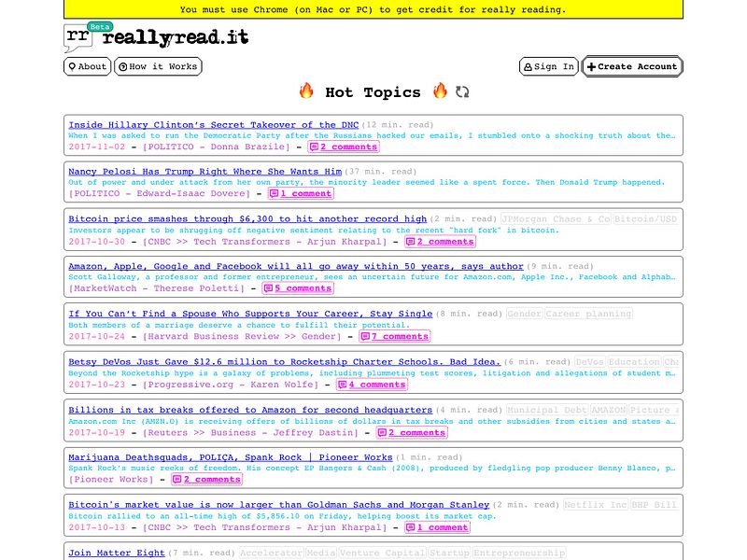Click the Career planning tag
Screen dimensions: 747x560
point(588,314)
